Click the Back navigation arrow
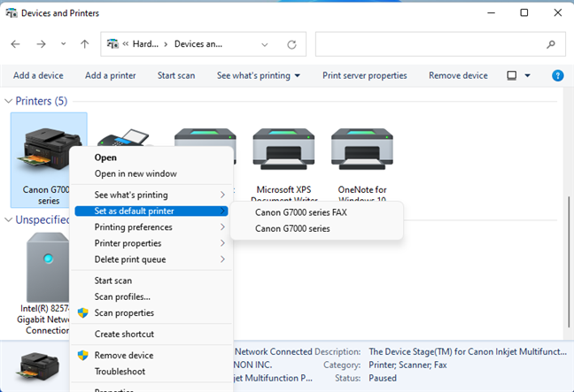574x392 pixels. [x=16, y=43]
